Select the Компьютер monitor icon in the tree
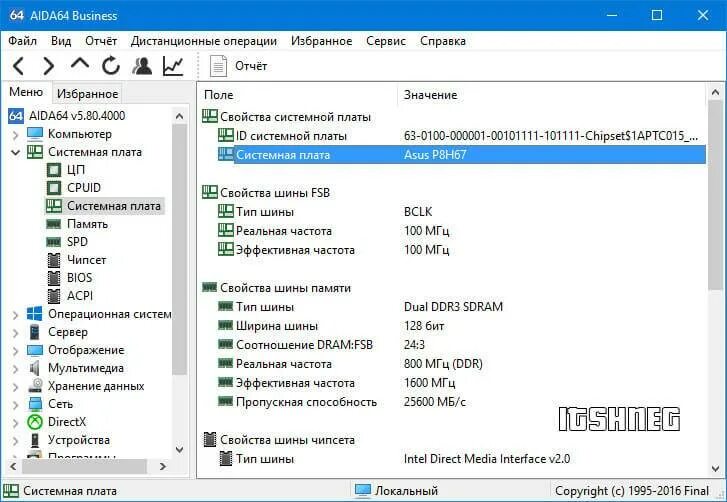This screenshot has height=502, width=727. [x=35, y=134]
